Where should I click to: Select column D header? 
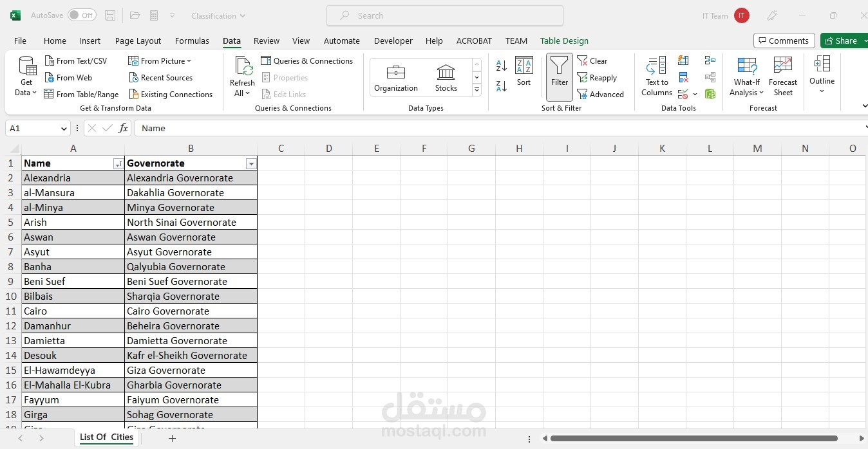click(328, 149)
